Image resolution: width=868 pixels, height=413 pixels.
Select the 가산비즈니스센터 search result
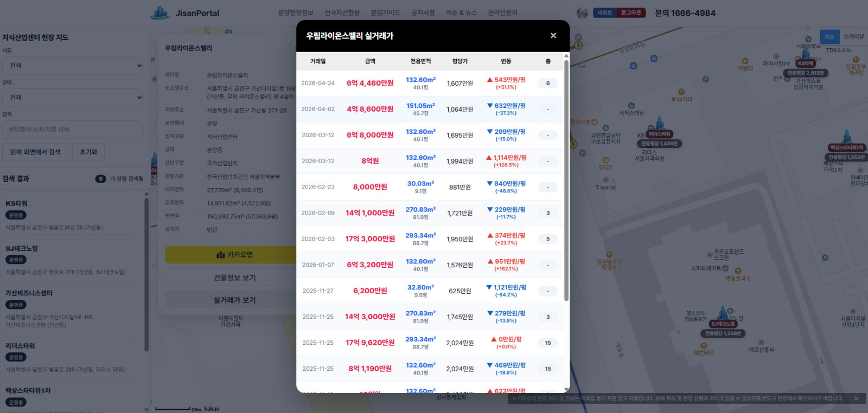pos(69,308)
